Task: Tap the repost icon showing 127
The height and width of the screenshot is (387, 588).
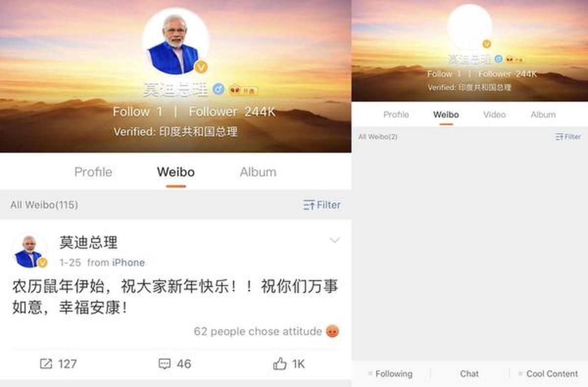Action: (x=46, y=363)
